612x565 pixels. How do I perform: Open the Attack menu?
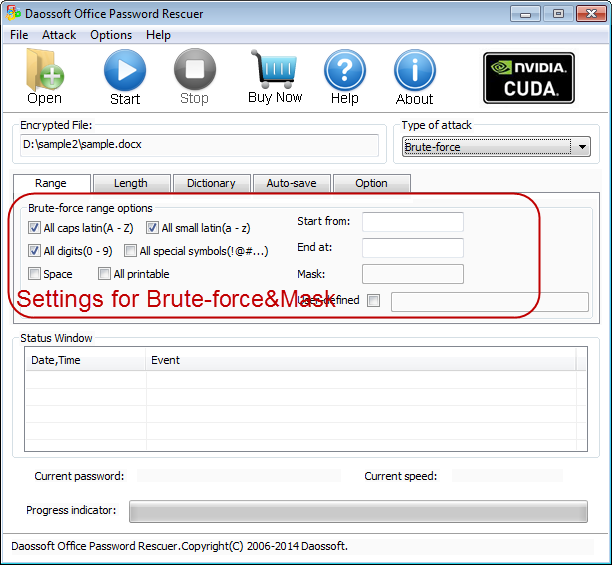[x=59, y=35]
